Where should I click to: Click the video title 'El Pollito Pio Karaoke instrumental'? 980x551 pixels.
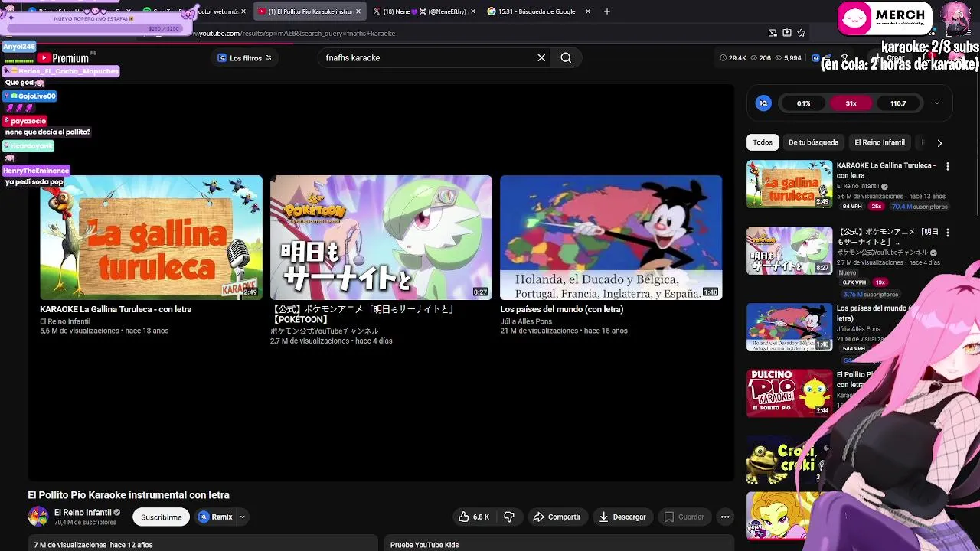tap(129, 495)
